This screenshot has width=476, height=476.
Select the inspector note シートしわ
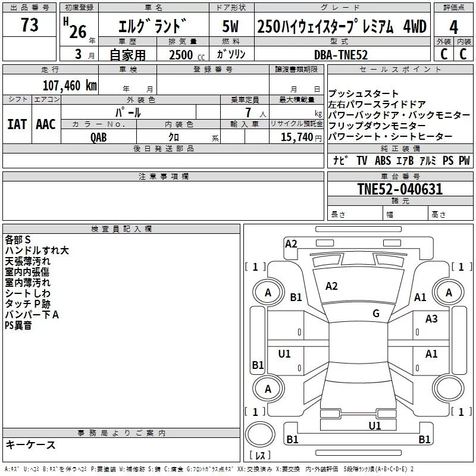click(27, 293)
